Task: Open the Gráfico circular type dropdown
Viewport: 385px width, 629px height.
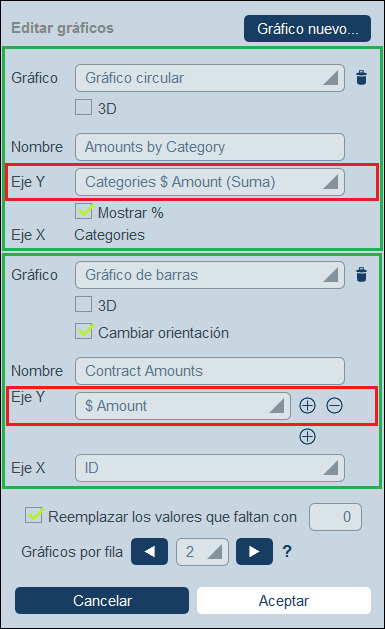Action: (x=210, y=78)
